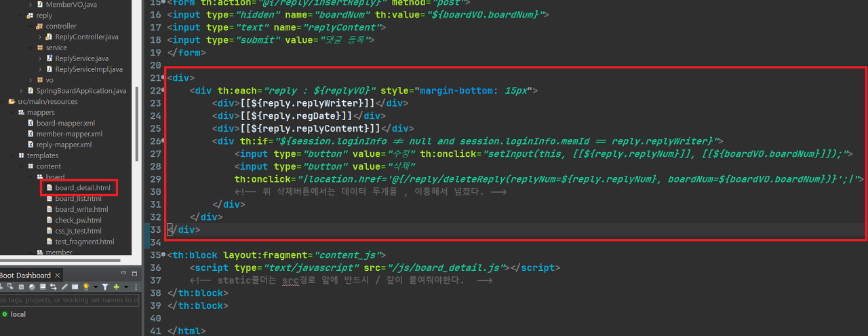Collapse code fold marker at line 35

163,255
